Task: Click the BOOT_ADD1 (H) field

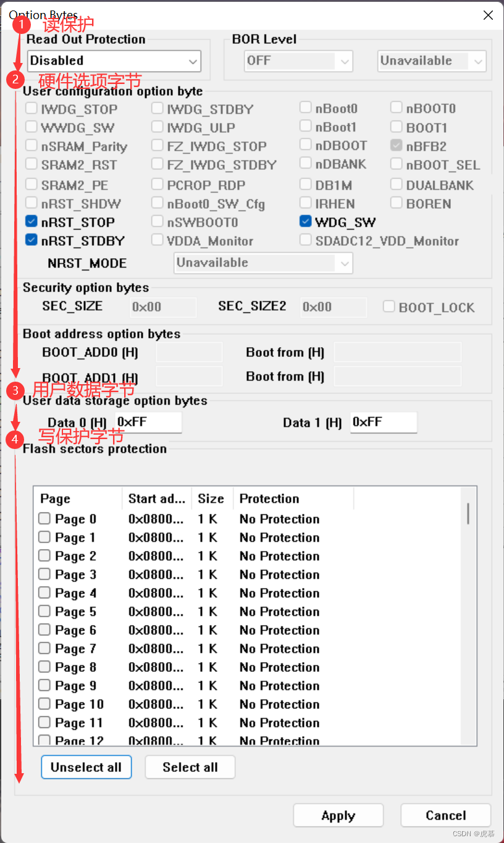Action: point(189,376)
